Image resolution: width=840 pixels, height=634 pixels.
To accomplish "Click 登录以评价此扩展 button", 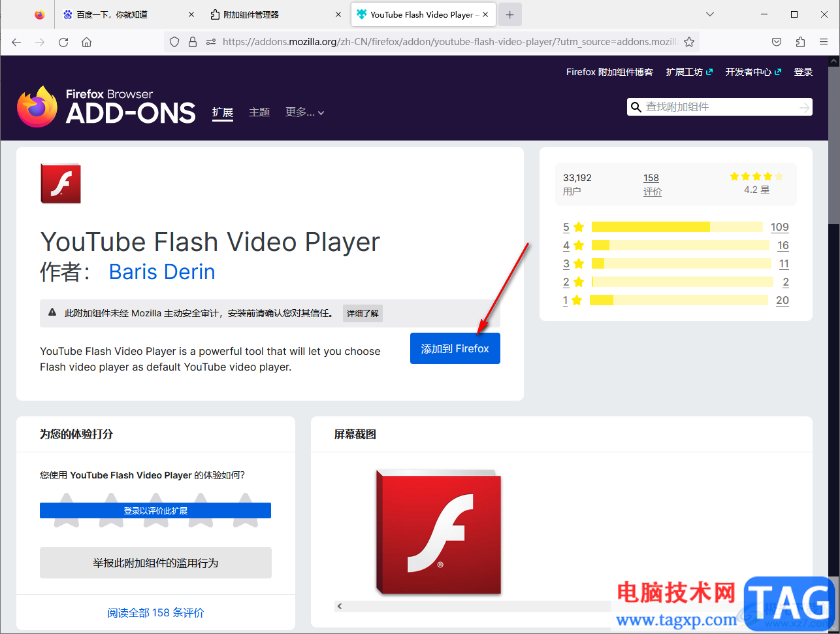I will click(155, 510).
